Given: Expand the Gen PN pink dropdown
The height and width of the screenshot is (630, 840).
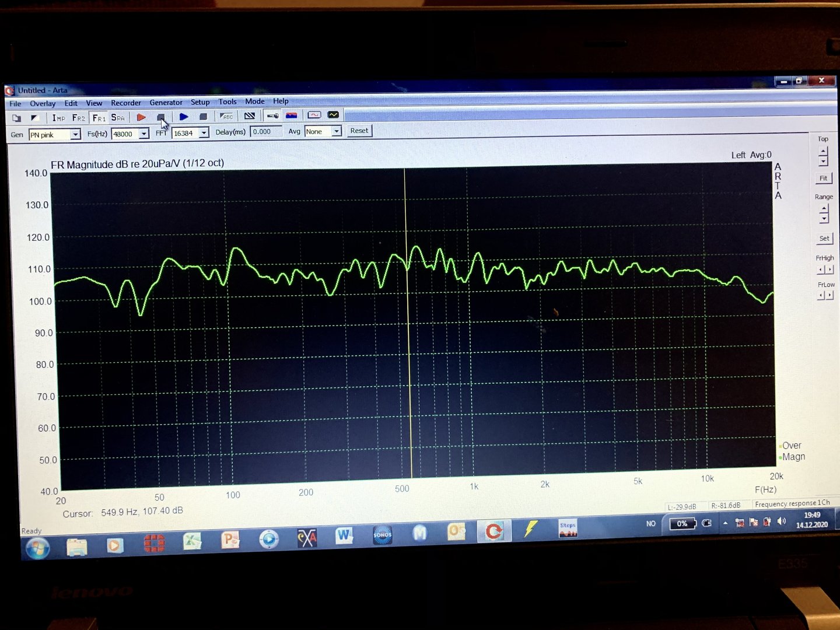Looking at the screenshot, I should (75, 135).
